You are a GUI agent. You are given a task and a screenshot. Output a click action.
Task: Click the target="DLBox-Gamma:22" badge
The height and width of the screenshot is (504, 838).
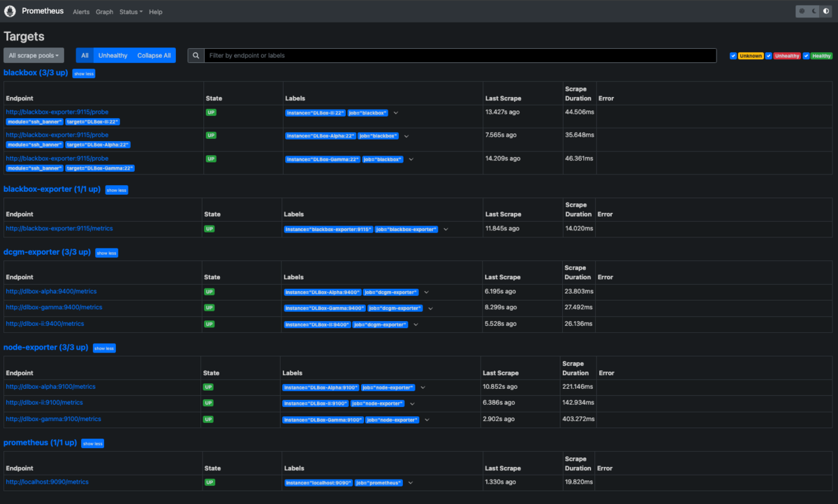point(100,168)
